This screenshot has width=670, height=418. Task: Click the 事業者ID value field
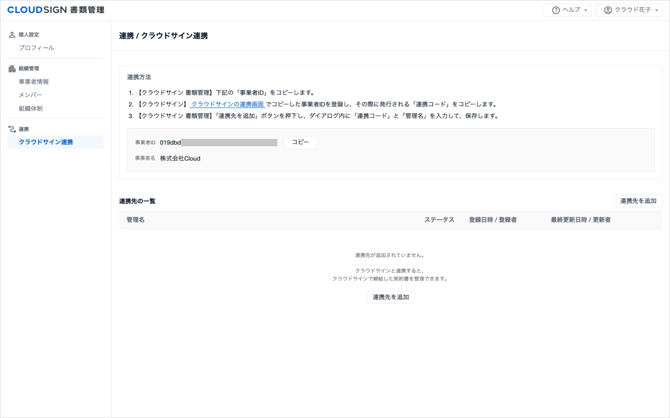point(218,142)
